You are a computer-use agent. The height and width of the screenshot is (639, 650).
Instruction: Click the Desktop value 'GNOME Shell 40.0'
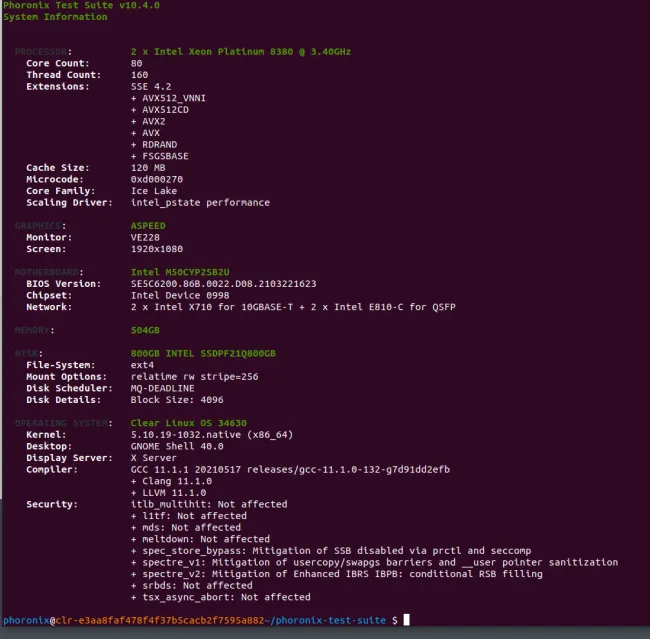[177, 447]
